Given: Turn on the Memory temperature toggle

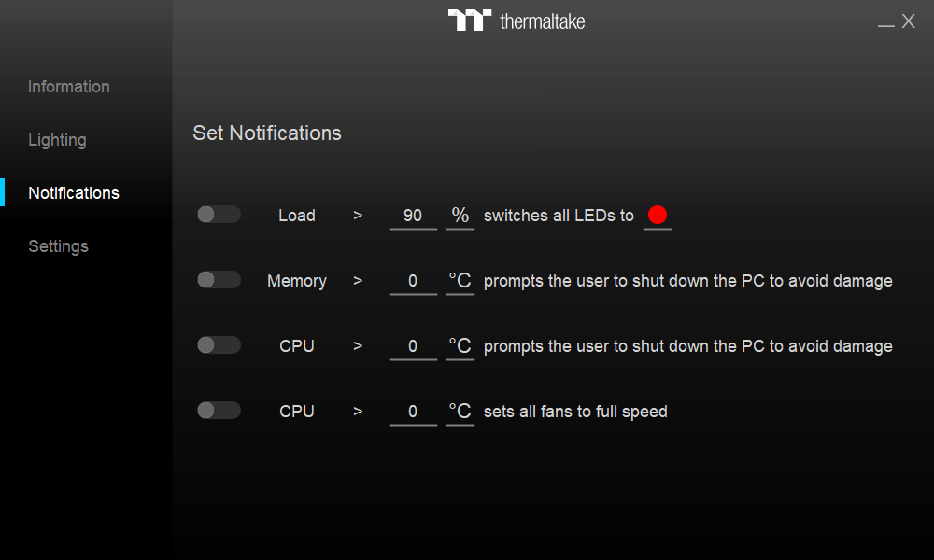Looking at the screenshot, I should pyautogui.click(x=219, y=280).
